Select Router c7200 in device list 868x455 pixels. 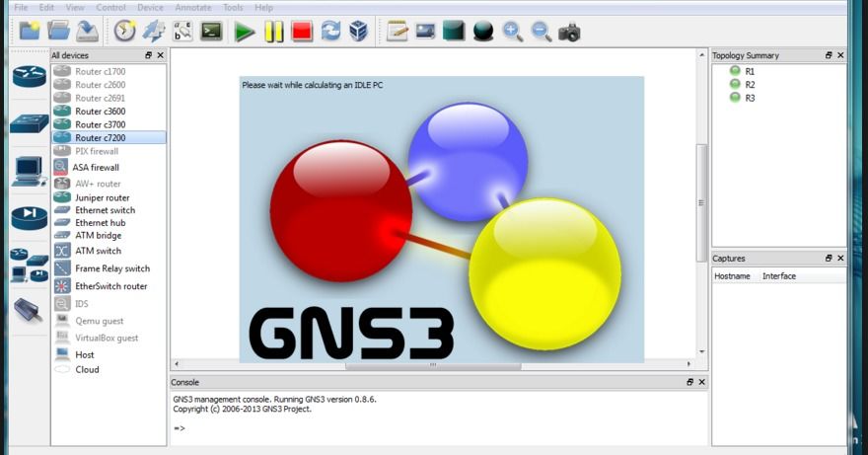pyautogui.click(x=109, y=137)
